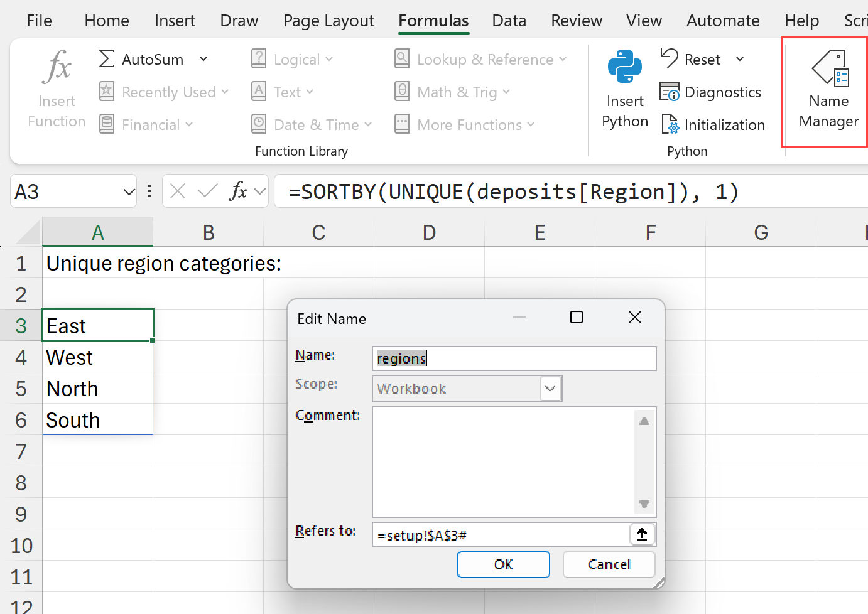Select the column B header
This screenshot has width=868, height=614.
pyautogui.click(x=209, y=232)
